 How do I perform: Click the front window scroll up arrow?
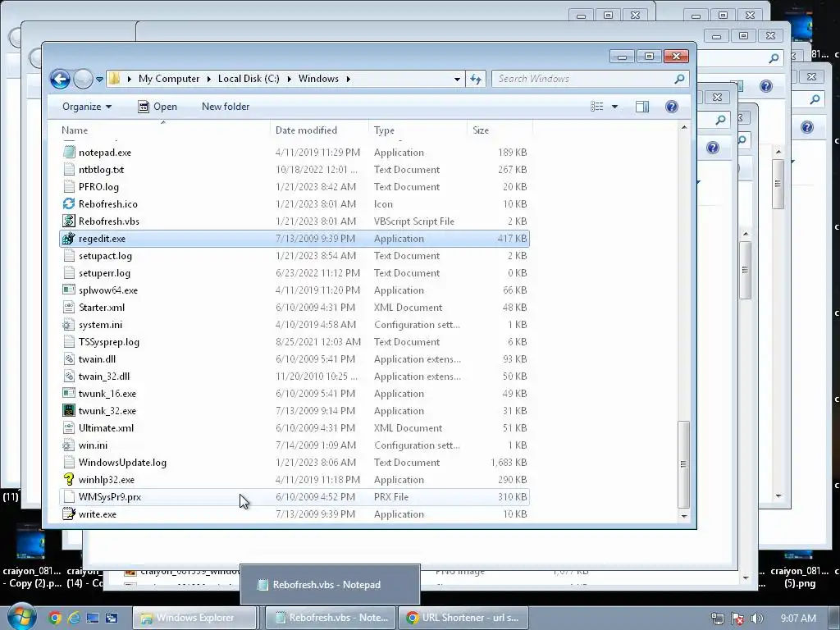683,127
